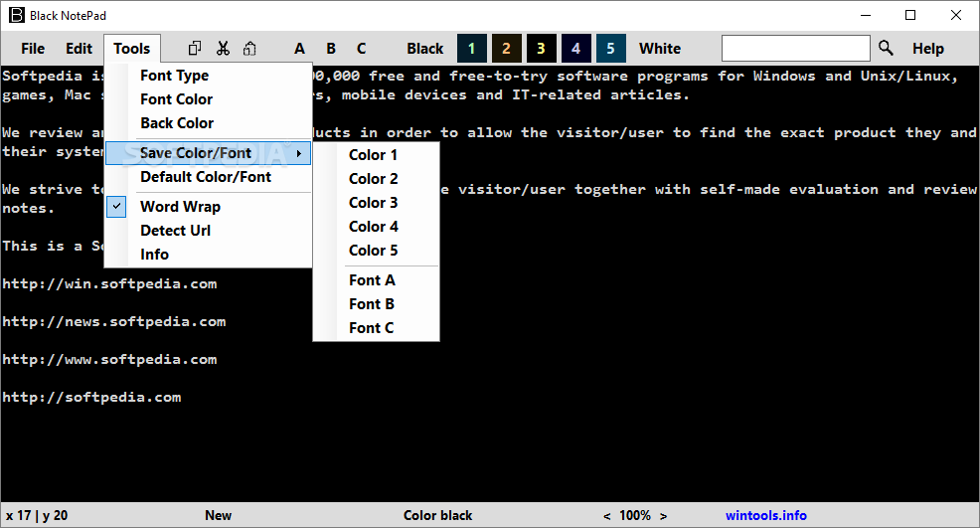Toggle the Word Wrap checkmark
This screenshot has height=528, width=980.
pos(116,207)
